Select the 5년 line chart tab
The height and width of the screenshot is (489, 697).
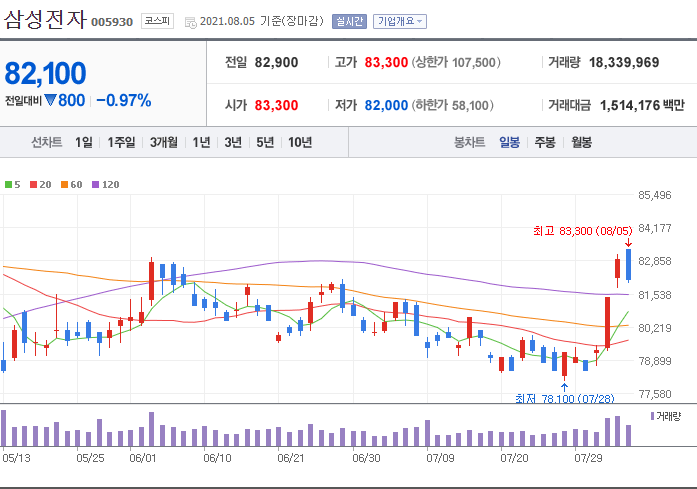265,142
